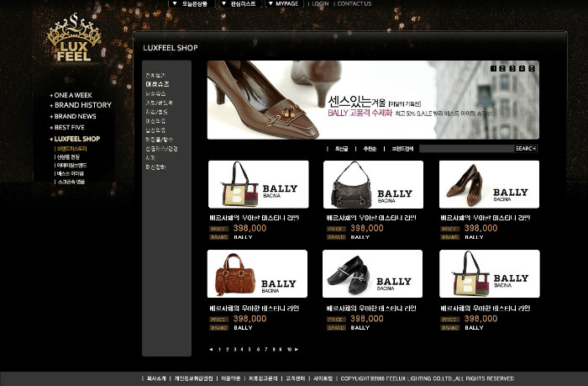This screenshot has width=588, height=386.
Task: Choose 남성의류 in the category list
Action: (x=155, y=130)
